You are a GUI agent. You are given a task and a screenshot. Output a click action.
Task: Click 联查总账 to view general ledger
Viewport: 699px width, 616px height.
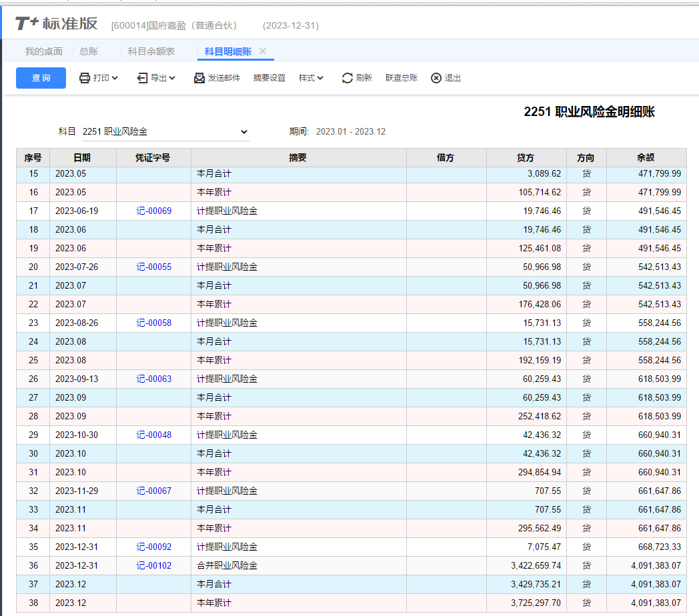tap(402, 78)
